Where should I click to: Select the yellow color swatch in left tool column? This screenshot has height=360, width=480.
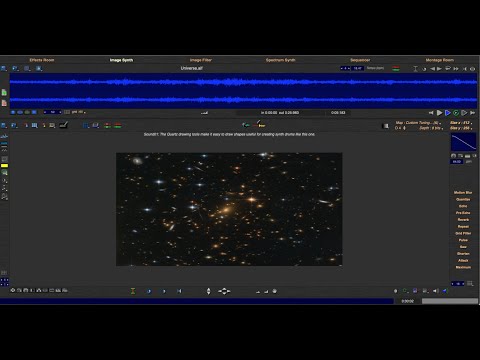4,166
